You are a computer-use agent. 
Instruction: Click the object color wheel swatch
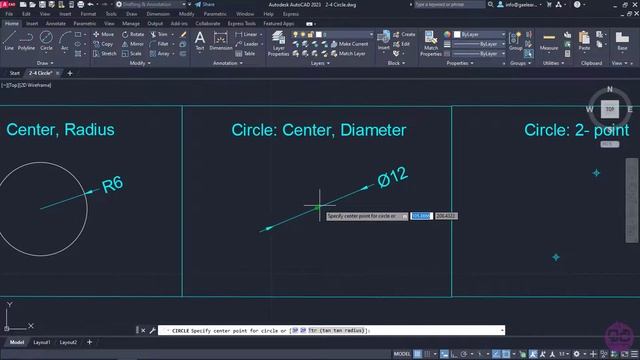pyautogui.click(x=447, y=34)
